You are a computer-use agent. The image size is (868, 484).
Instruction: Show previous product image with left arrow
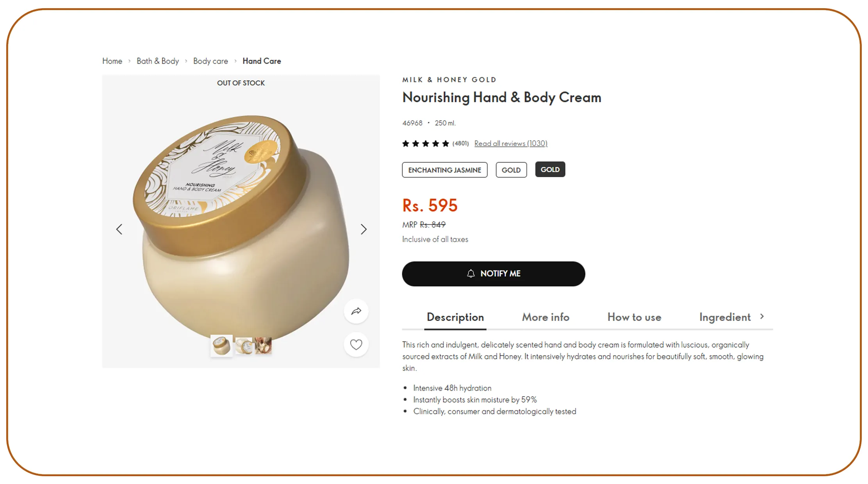(x=119, y=229)
